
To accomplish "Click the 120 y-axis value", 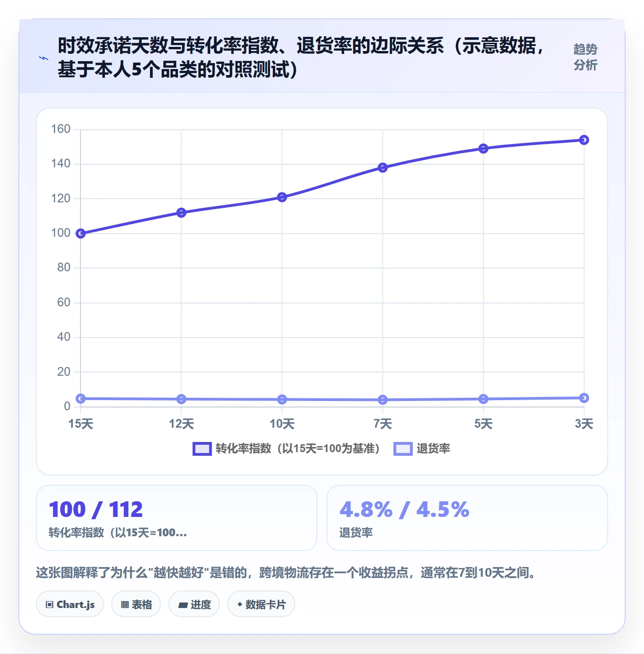I will [61, 199].
